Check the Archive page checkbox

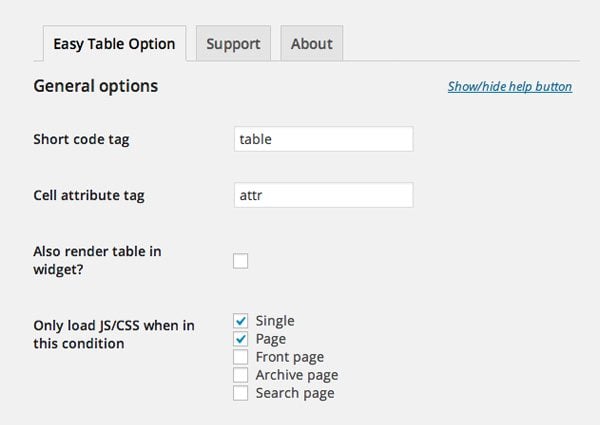(241, 375)
